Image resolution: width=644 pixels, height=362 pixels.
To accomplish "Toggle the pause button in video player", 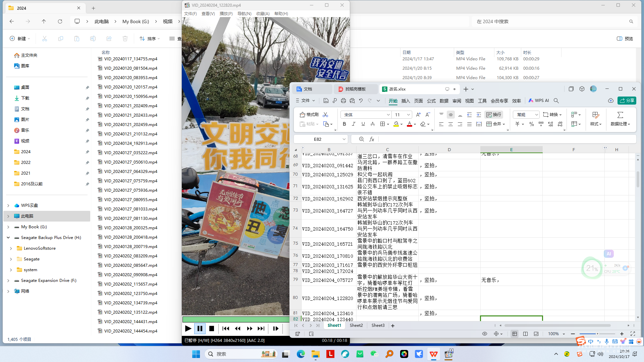I will tap(200, 328).
